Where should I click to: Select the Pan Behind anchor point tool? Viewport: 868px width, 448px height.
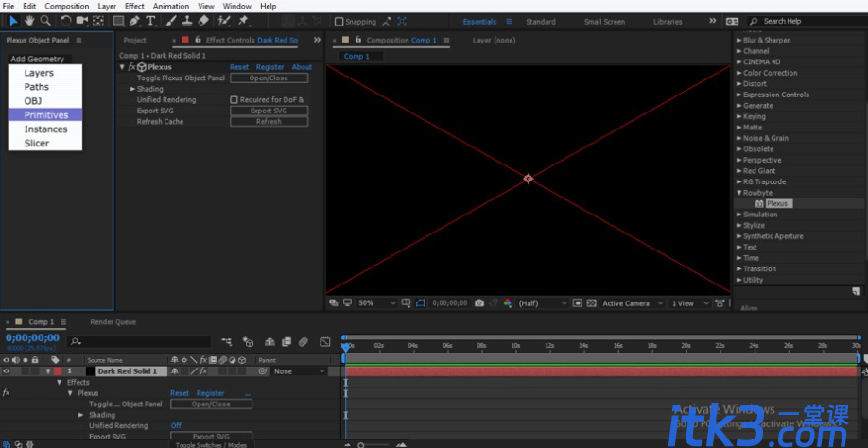click(x=98, y=21)
